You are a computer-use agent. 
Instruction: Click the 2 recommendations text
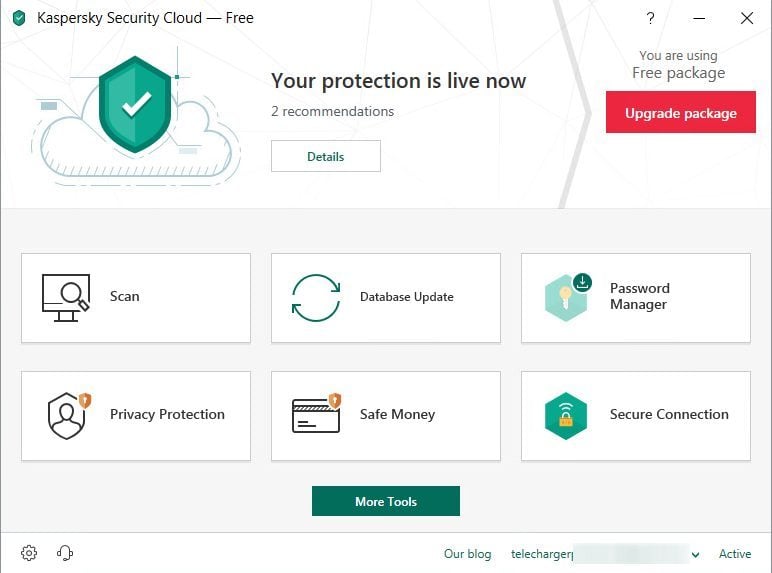332,111
